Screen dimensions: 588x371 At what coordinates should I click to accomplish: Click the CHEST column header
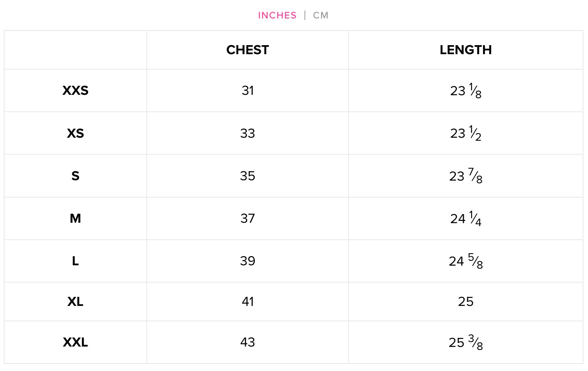248,50
